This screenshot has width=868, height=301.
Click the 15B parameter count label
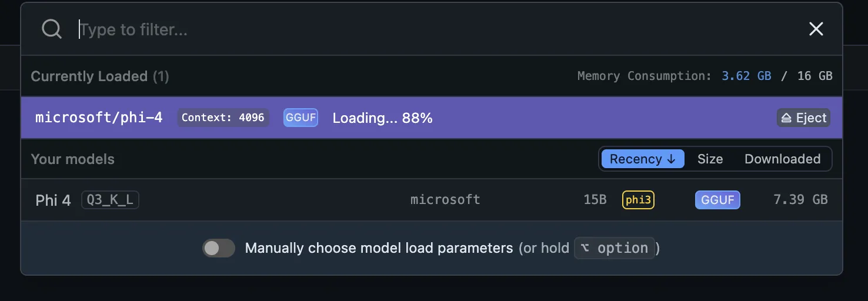(595, 200)
